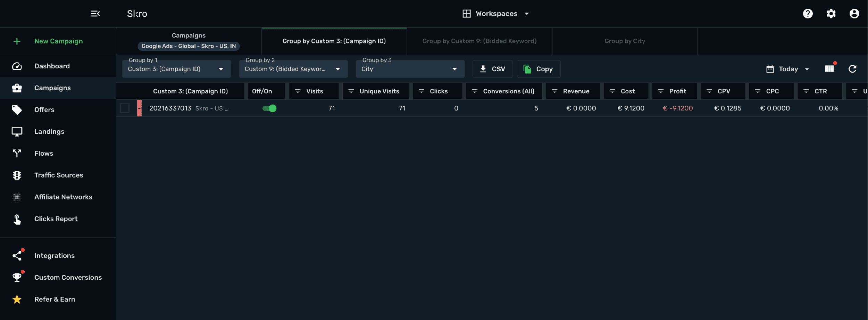Screen dimensions: 868x320
Task: Open the Group by Custom 9 tab
Action: pyautogui.click(x=479, y=41)
